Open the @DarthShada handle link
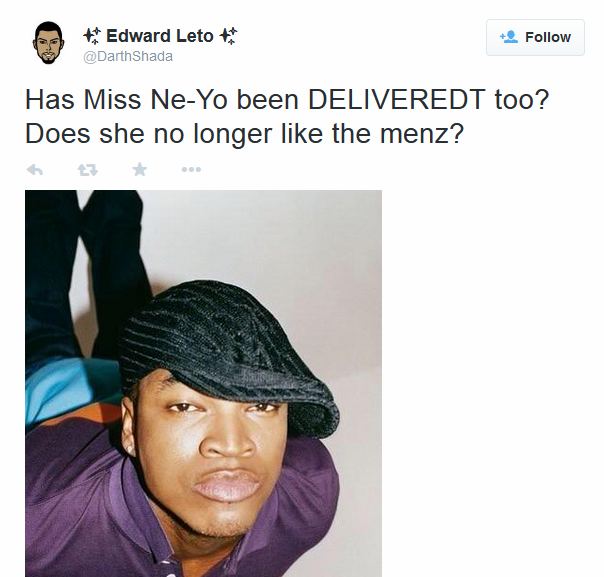604x577 pixels. 128,57
